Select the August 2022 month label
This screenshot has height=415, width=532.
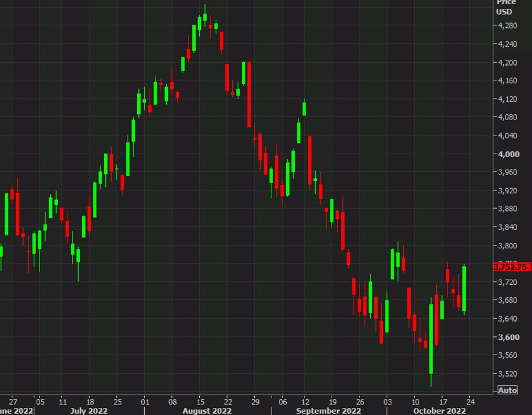(207, 410)
